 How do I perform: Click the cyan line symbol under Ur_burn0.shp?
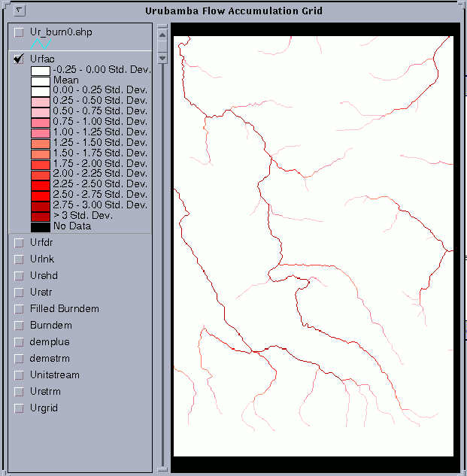click(40, 44)
